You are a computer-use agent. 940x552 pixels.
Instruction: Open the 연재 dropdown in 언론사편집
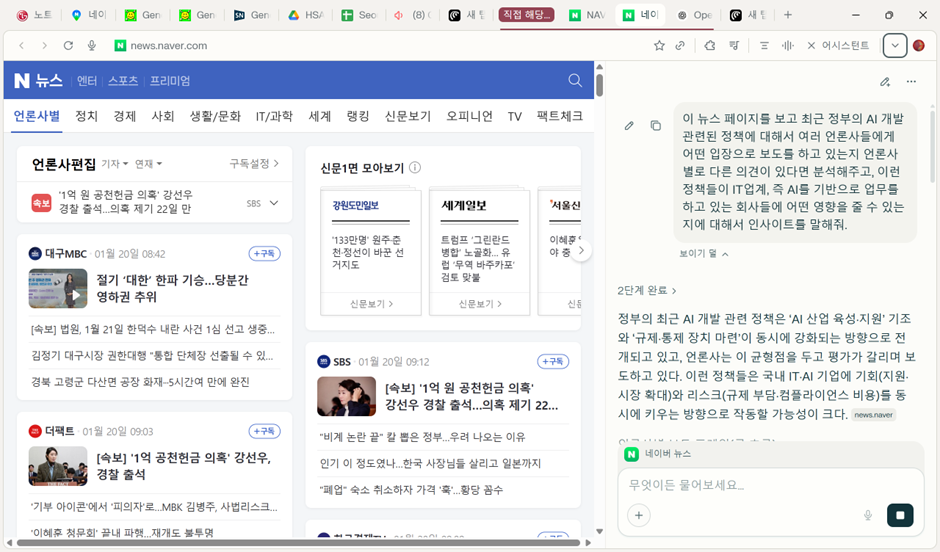pos(148,164)
